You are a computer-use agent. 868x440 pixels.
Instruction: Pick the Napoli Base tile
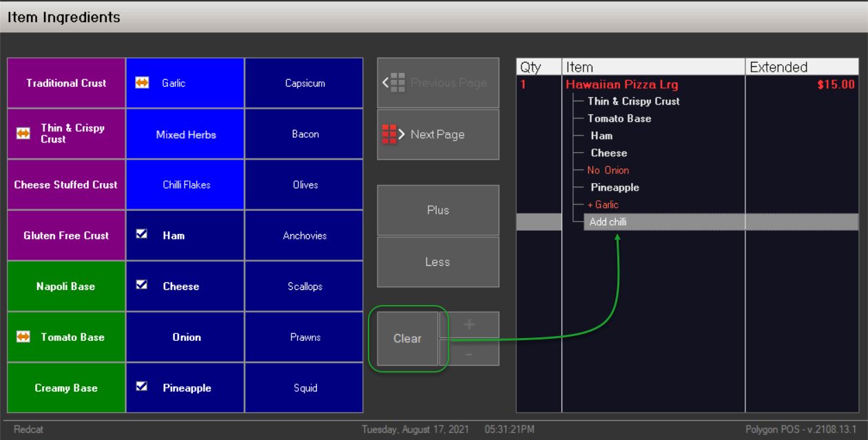66,286
